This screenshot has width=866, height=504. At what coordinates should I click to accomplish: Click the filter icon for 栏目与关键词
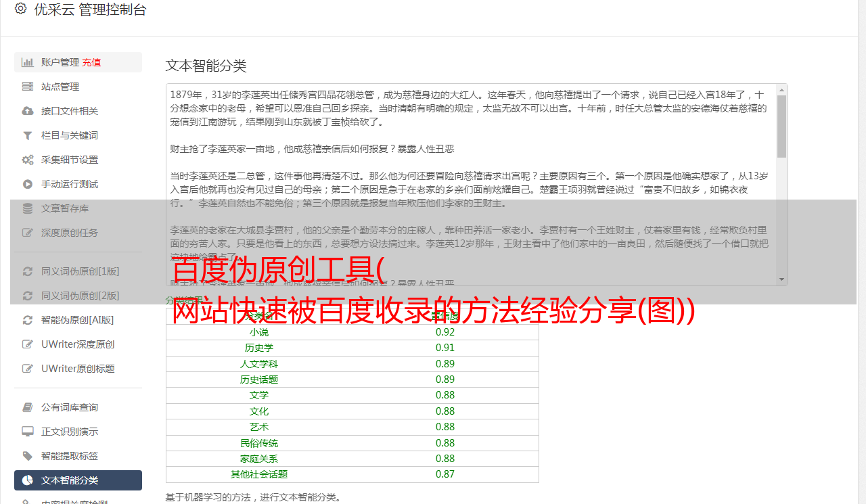point(28,135)
